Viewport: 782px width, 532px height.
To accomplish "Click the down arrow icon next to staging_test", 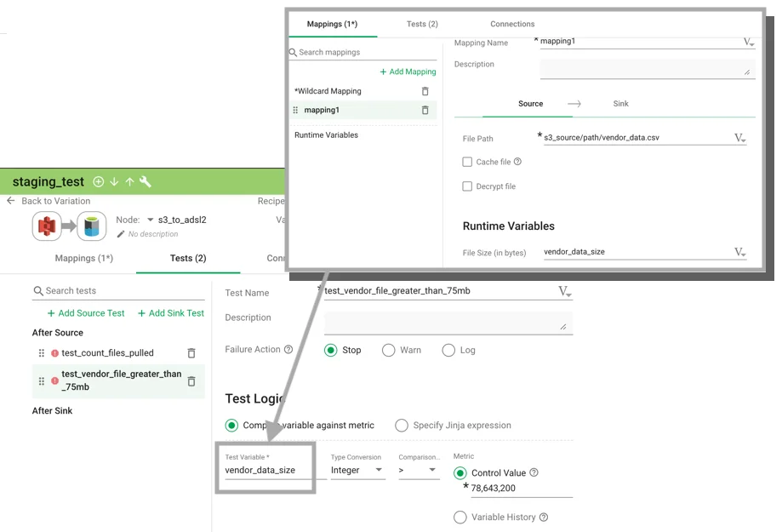I will pyautogui.click(x=113, y=181).
